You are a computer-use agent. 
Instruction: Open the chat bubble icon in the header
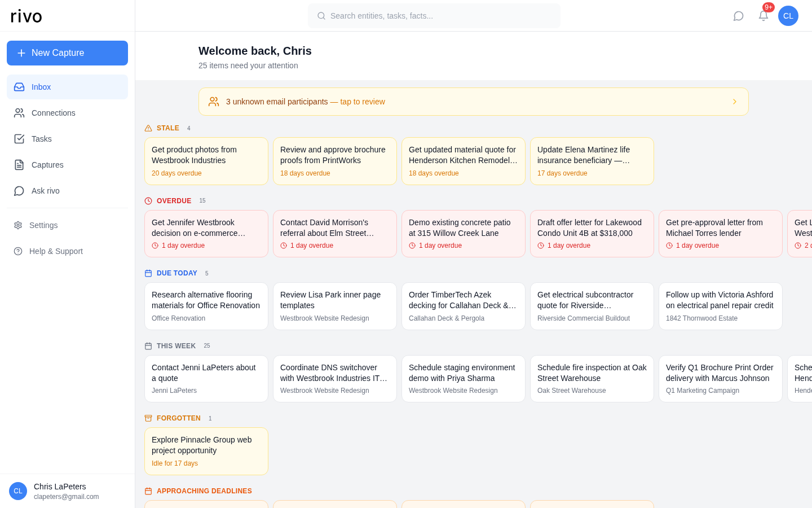coord(739,16)
